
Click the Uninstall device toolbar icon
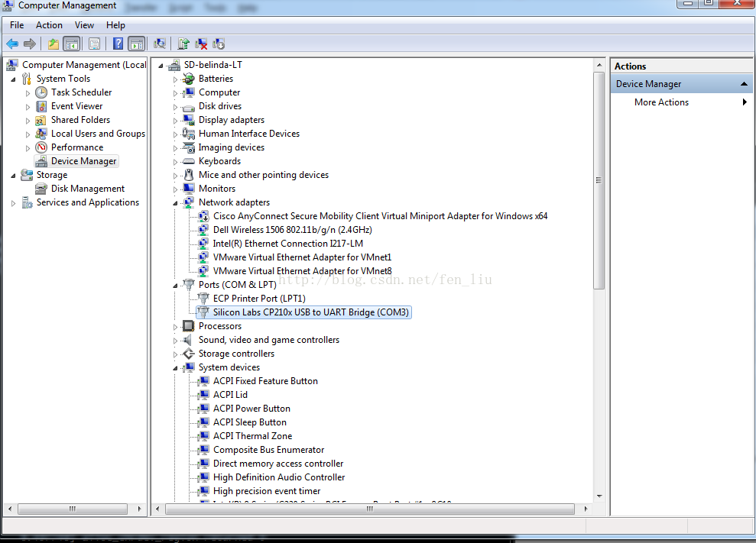(202, 44)
